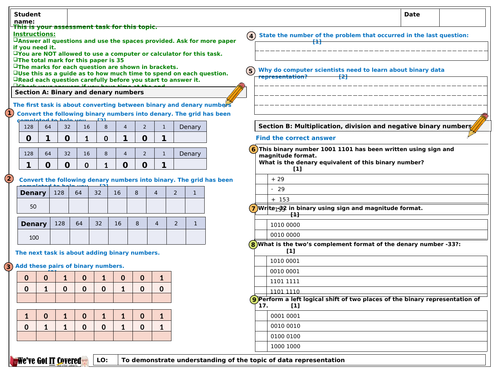Click the Section A: Binary and denary numbers heading
Screen dimensions: 500x375
point(79,92)
